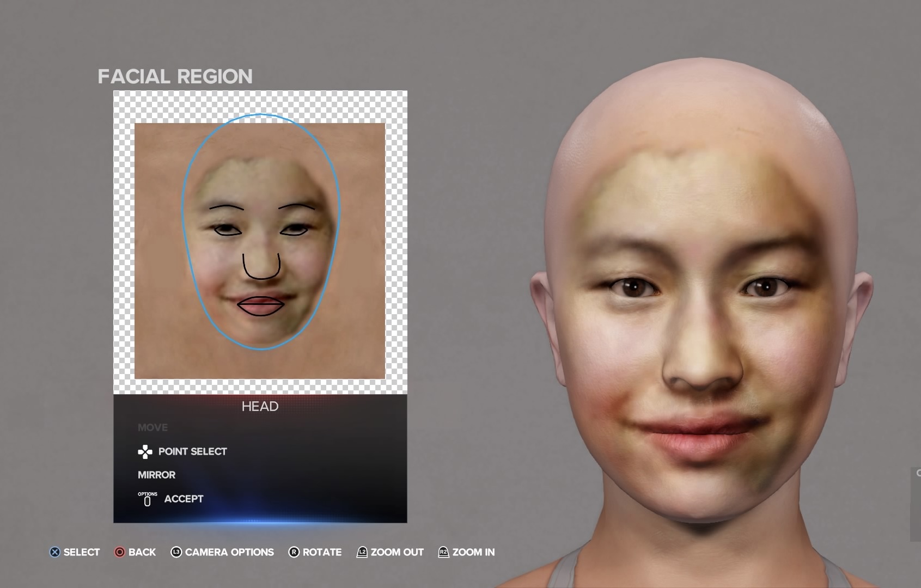Click the Zoom Out prompt label
Image resolution: width=921 pixels, height=588 pixels.
[x=397, y=552]
